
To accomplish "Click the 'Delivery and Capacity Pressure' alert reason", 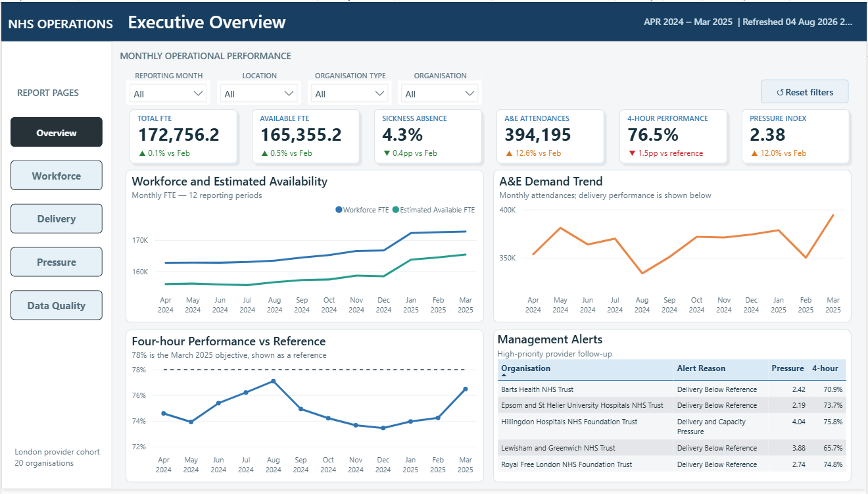I will click(x=711, y=426).
